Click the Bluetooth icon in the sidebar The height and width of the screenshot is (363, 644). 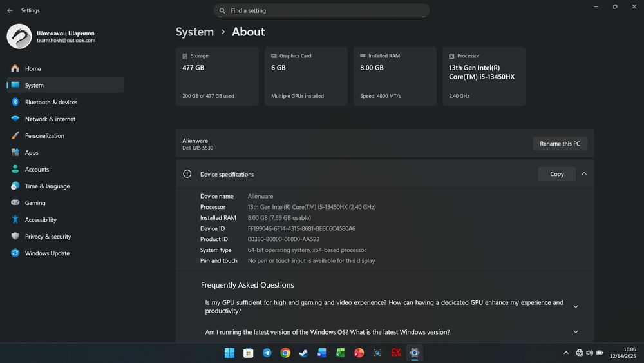point(15,102)
